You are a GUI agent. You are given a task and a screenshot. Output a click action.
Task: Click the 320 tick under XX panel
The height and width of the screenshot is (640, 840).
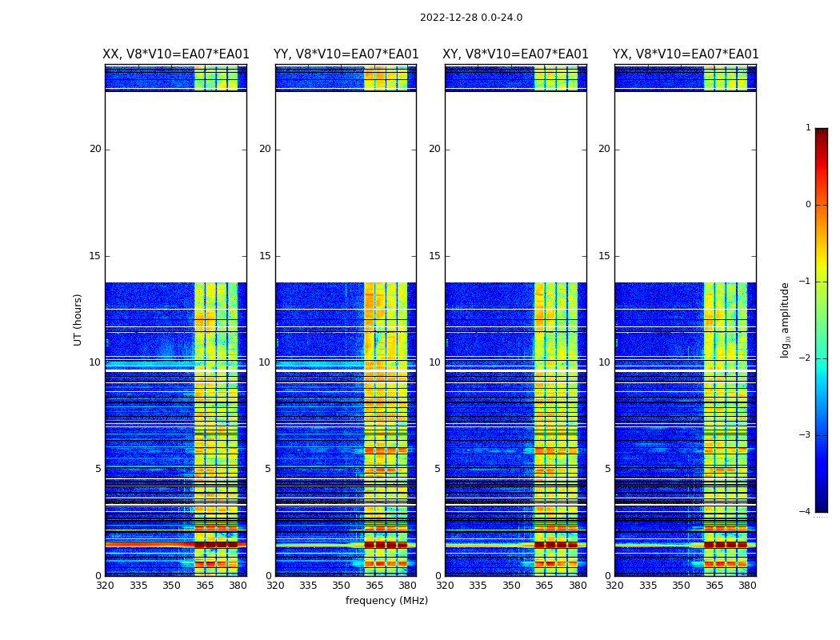[105, 586]
